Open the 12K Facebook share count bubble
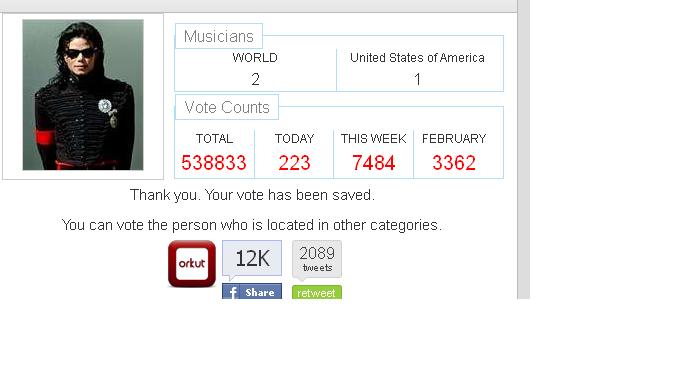The image size is (683, 384). (252, 259)
